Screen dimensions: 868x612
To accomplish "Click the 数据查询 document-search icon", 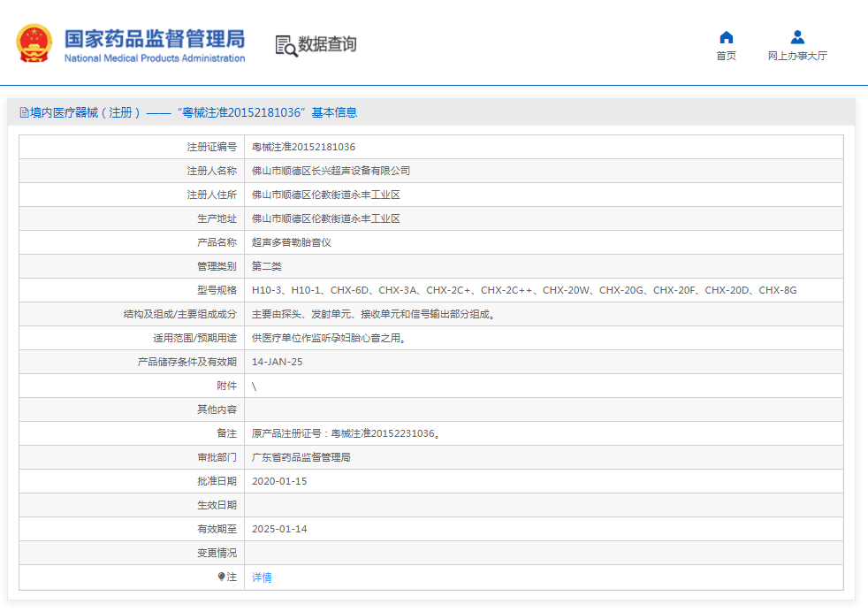I will tap(285, 44).
